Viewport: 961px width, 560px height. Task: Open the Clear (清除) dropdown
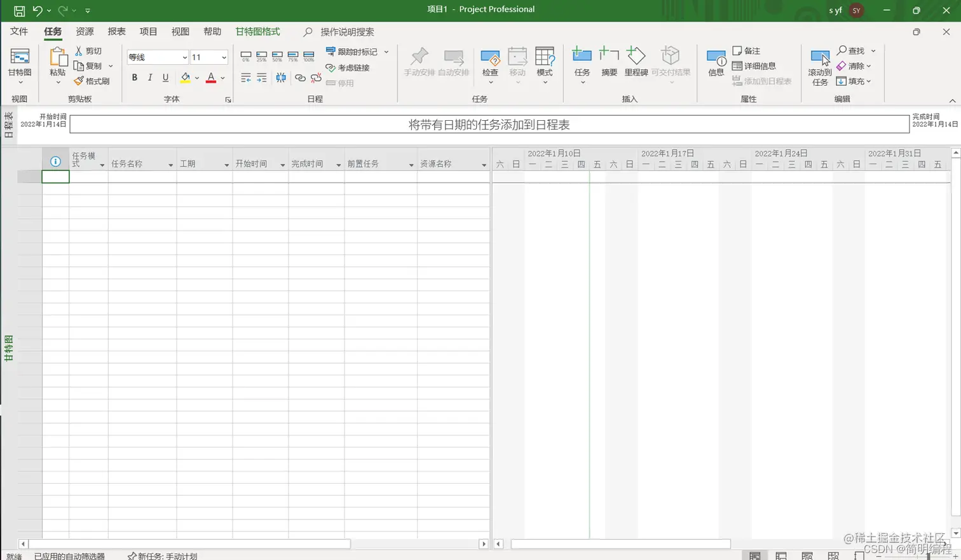pyautogui.click(x=854, y=66)
